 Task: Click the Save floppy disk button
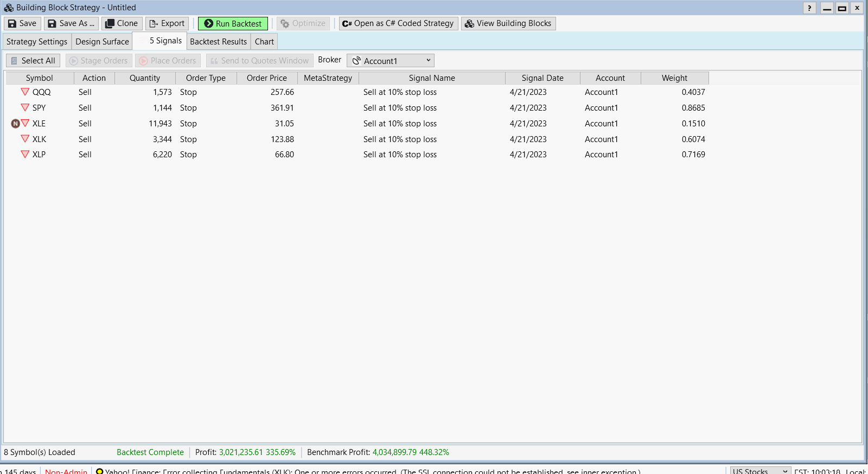click(22, 23)
